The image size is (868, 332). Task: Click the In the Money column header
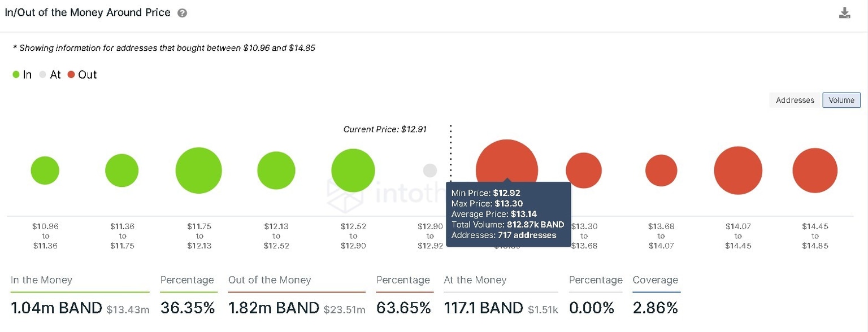pos(41,280)
